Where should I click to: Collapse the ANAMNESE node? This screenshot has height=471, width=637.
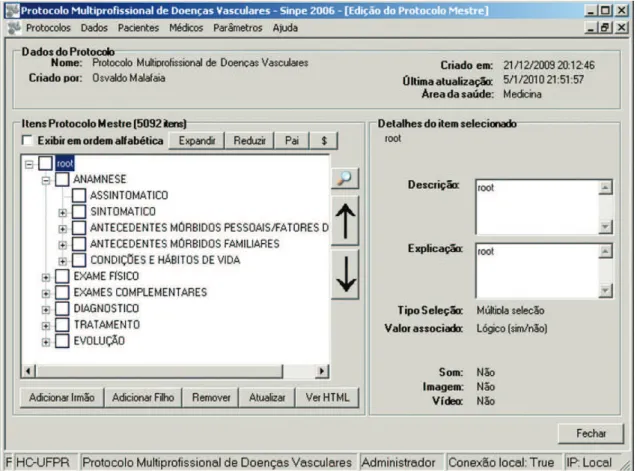tap(46, 180)
